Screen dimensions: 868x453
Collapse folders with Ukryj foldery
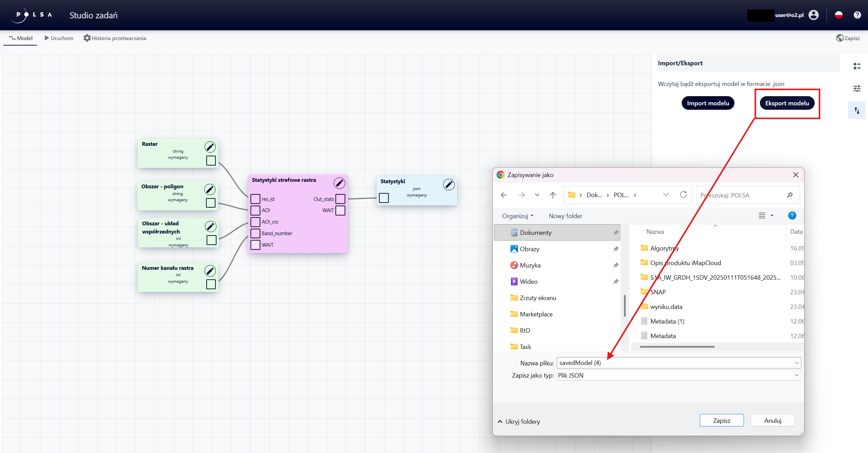(x=519, y=421)
